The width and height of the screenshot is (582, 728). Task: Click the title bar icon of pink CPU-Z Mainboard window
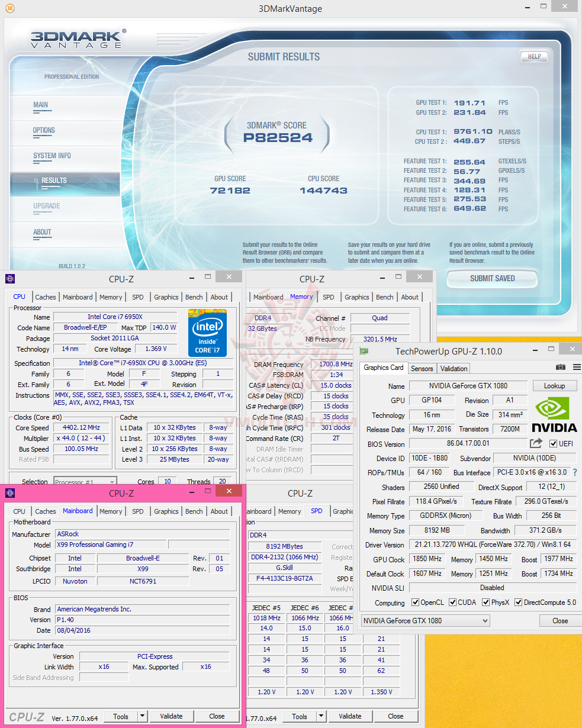(10, 492)
